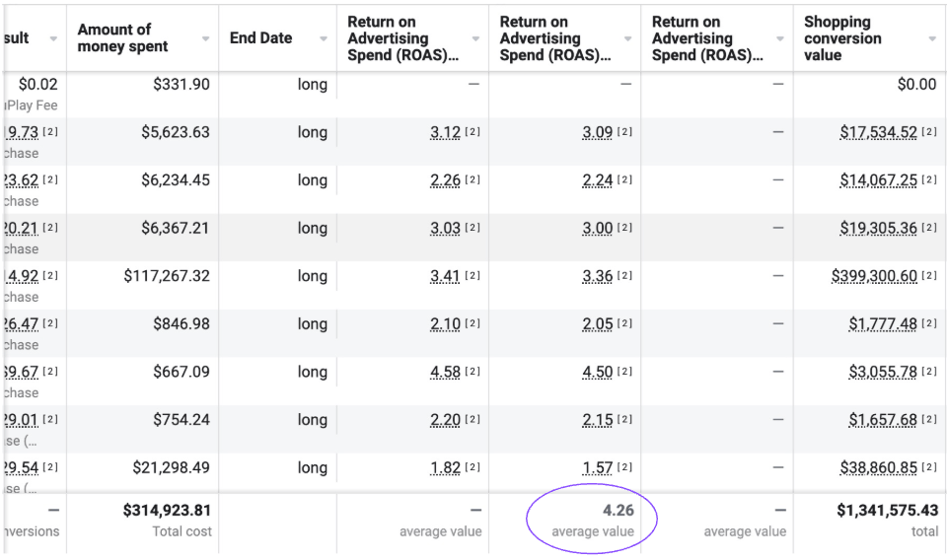Select the $117,267.32 amount spent cell

point(167,276)
